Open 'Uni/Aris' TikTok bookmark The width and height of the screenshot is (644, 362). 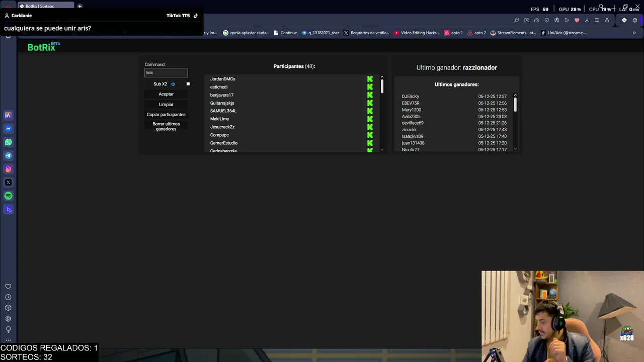pyautogui.click(x=563, y=33)
